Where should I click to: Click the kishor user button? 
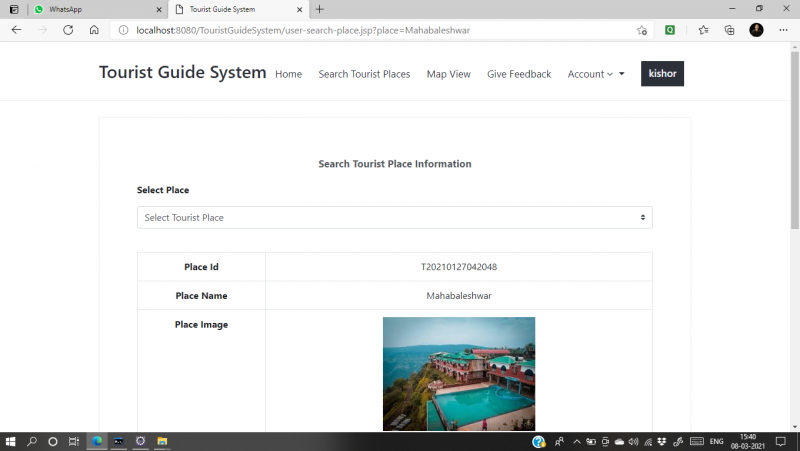662,73
